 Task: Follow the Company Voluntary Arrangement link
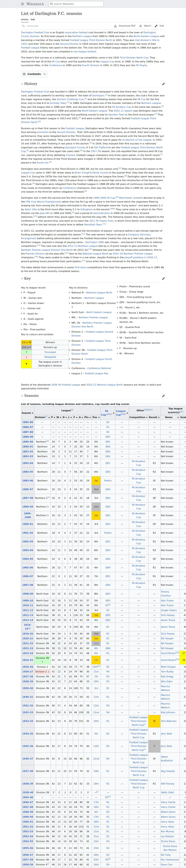pos(86,237)
